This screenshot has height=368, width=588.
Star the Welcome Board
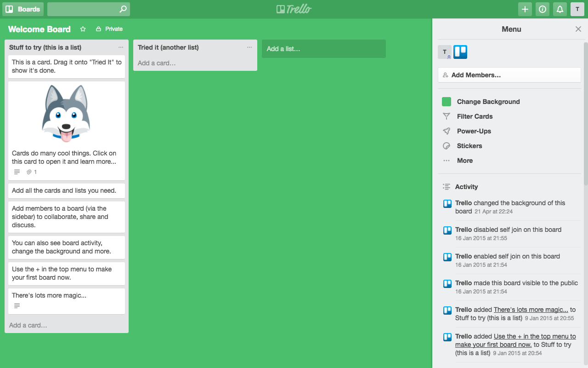tap(83, 29)
